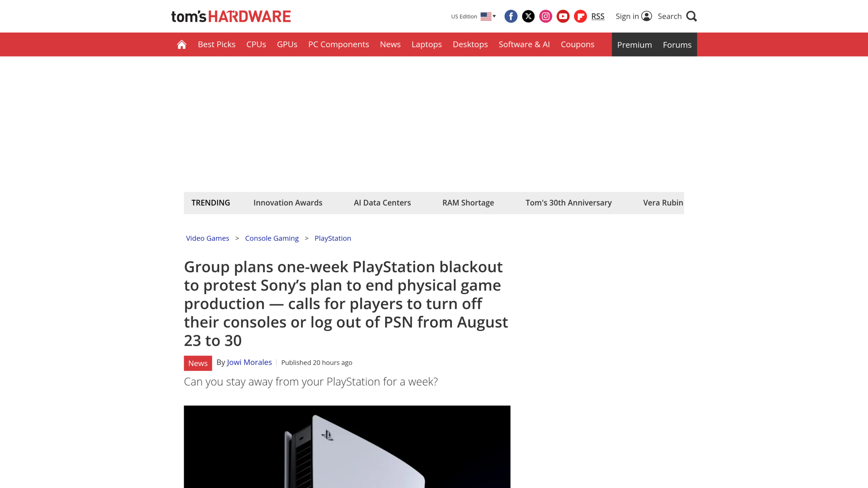Click the Sign in text
Screen dimensions: 868x488
(x=627, y=16)
